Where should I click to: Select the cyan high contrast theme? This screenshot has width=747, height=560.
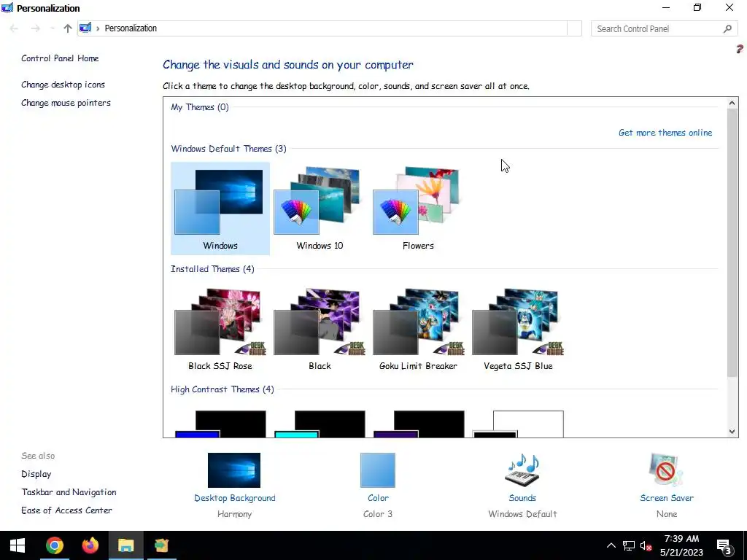click(320, 424)
